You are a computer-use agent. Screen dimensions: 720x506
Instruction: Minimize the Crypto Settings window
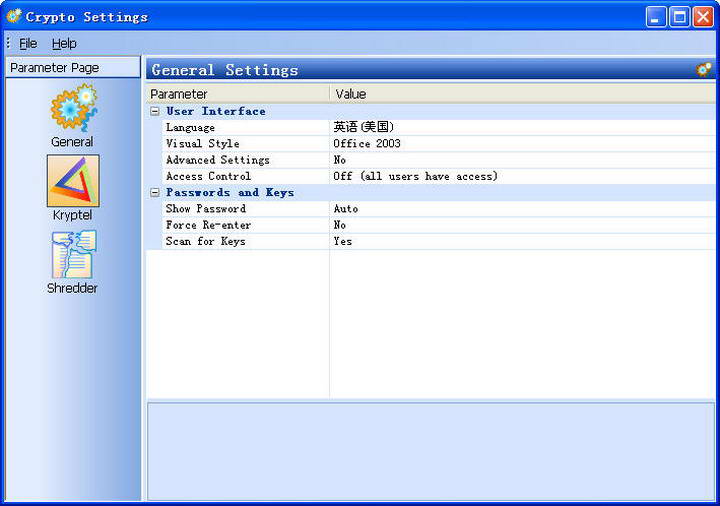[656, 17]
